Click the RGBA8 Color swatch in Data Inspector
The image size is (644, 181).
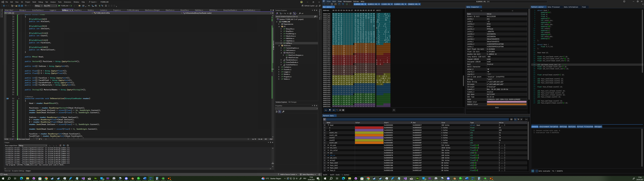(x=506, y=102)
